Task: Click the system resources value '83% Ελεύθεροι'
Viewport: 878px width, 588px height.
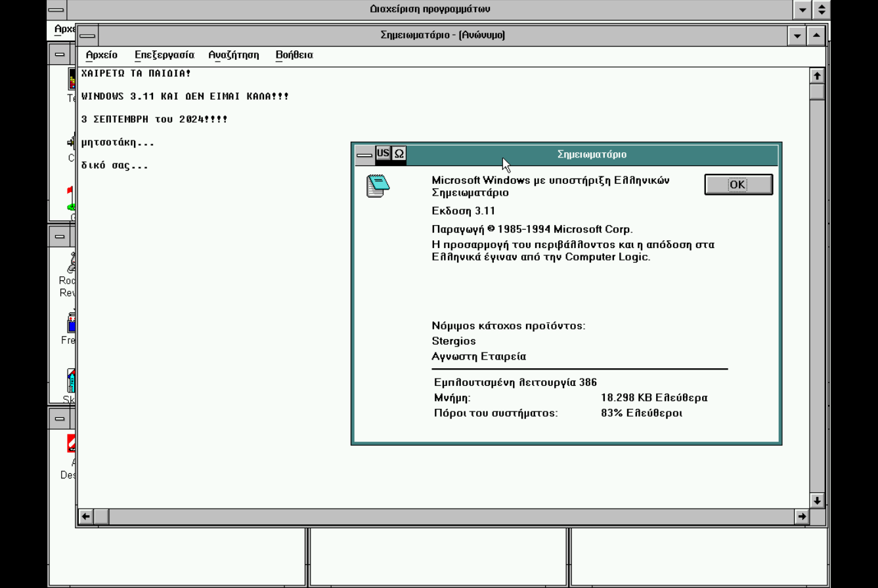Action: 642,413
